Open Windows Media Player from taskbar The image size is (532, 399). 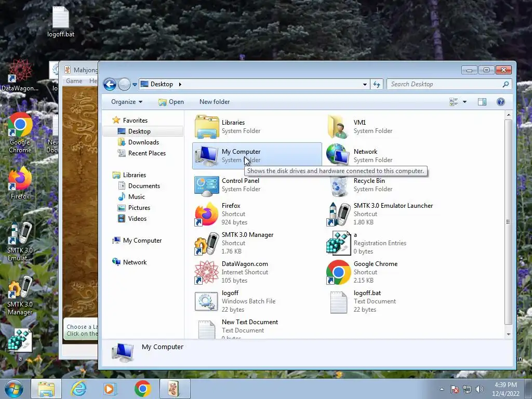[x=110, y=389]
